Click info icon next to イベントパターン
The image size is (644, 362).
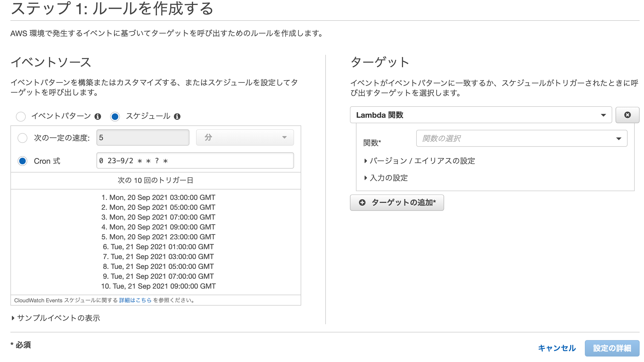pyautogui.click(x=98, y=117)
